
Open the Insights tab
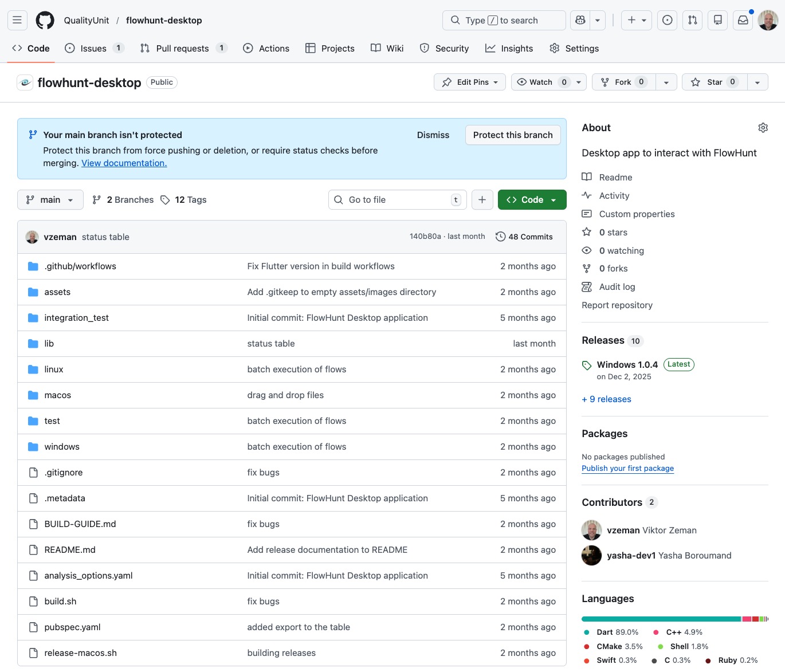(509, 48)
